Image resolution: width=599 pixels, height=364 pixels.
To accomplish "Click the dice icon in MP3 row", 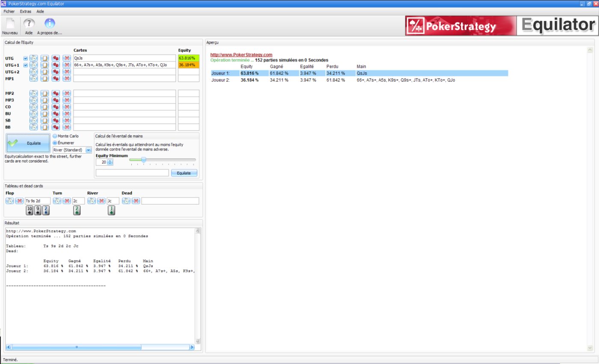I will [x=56, y=100].
